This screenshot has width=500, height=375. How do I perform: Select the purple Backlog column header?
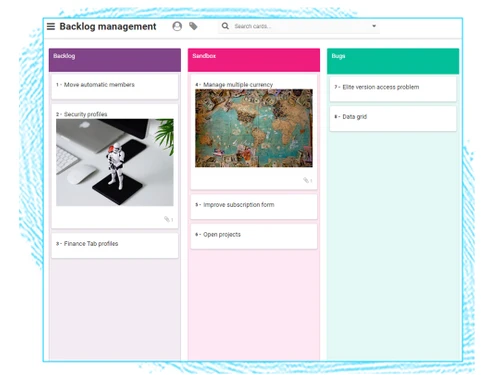115,60
